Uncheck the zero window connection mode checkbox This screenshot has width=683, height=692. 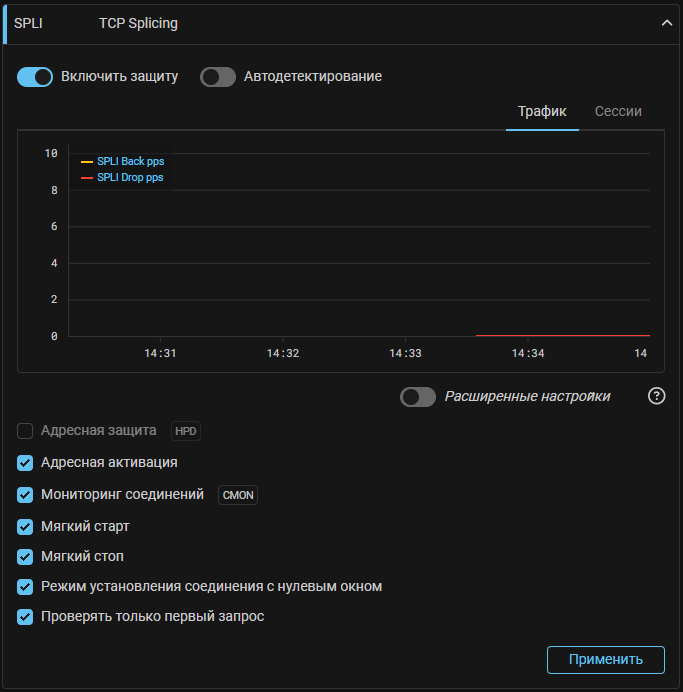click(26, 587)
